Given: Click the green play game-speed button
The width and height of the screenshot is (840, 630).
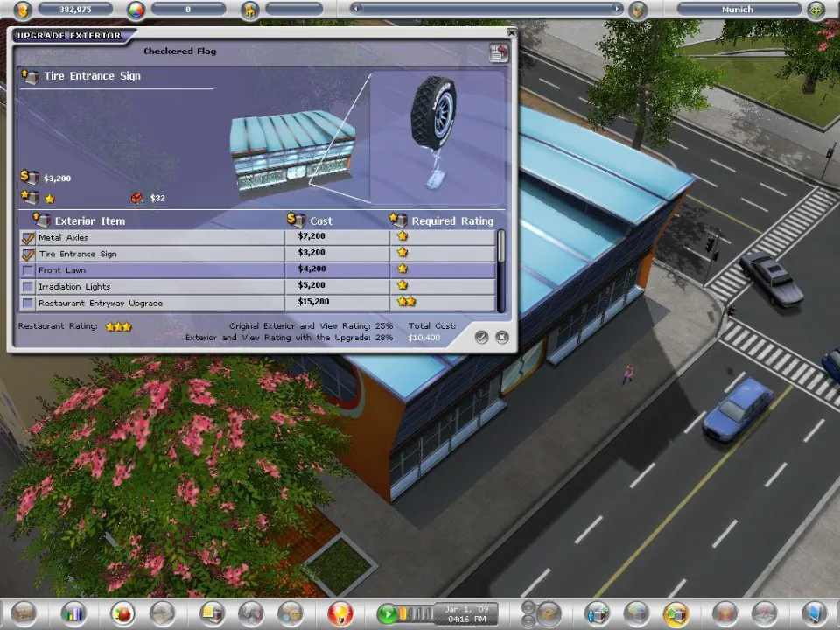Looking at the screenshot, I should pyautogui.click(x=388, y=613).
